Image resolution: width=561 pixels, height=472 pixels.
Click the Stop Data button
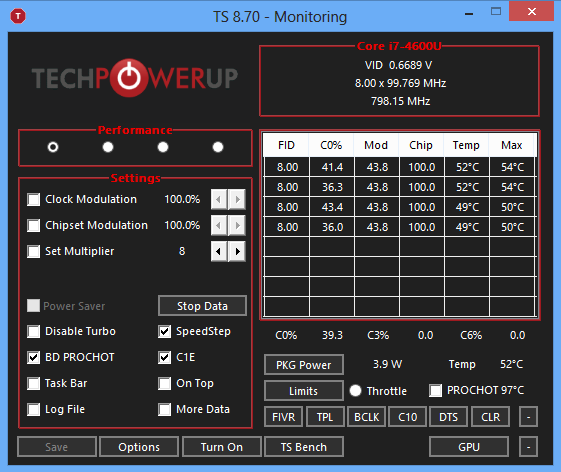pos(203,306)
